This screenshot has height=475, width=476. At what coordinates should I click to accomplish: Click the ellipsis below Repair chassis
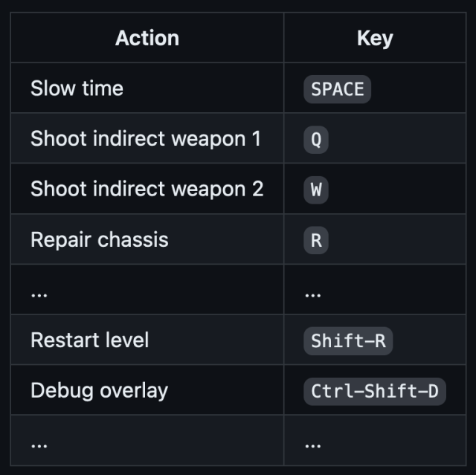click(39, 292)
